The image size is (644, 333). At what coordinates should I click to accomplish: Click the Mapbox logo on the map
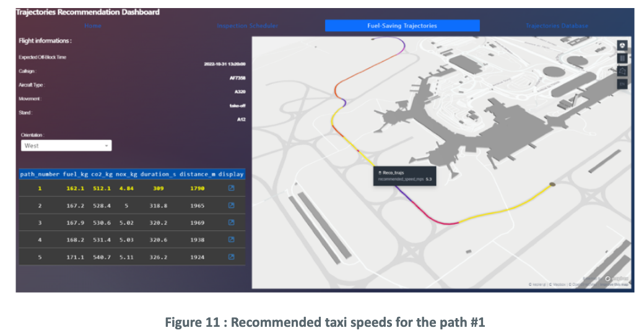pos(616,279)
